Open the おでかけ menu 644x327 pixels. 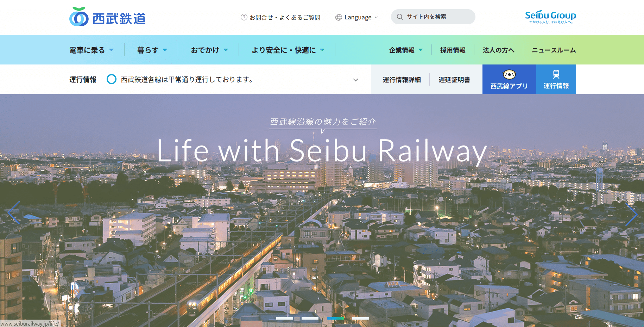pos(209,50)
